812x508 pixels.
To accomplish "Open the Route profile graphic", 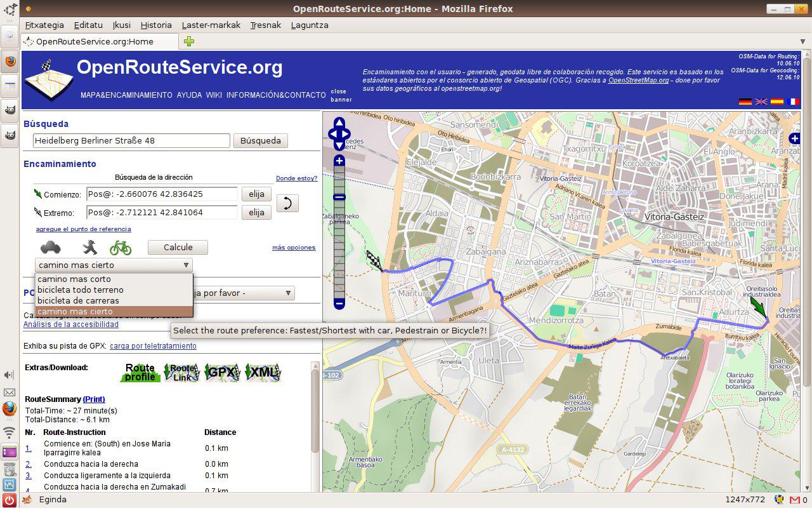I will (140, 373).
